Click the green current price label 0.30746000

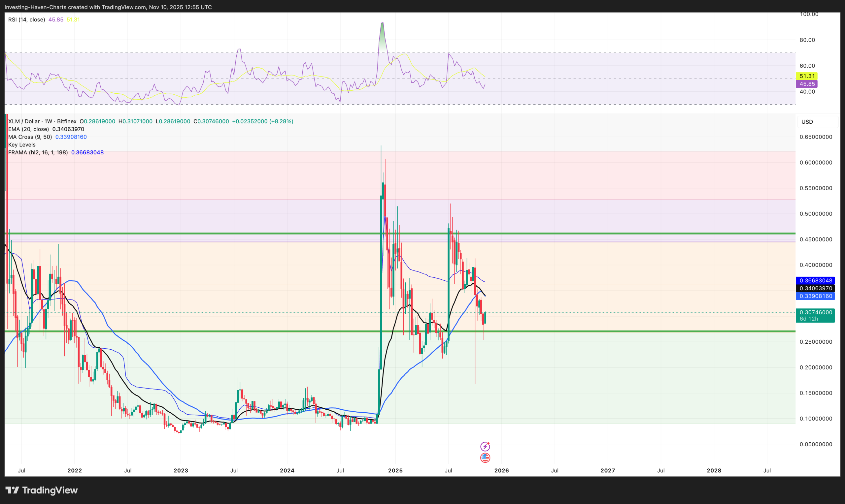(x=815, y=312)
